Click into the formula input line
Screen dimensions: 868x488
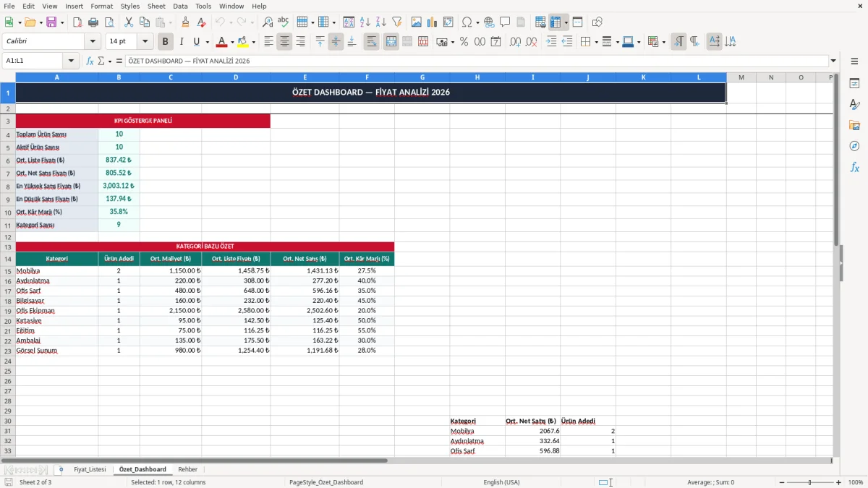tap(476, 61)
